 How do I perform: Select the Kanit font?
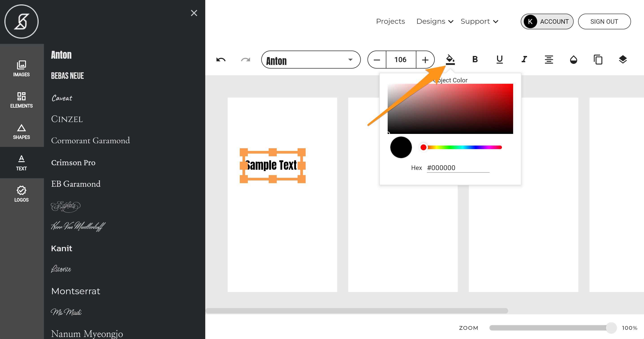61,248
